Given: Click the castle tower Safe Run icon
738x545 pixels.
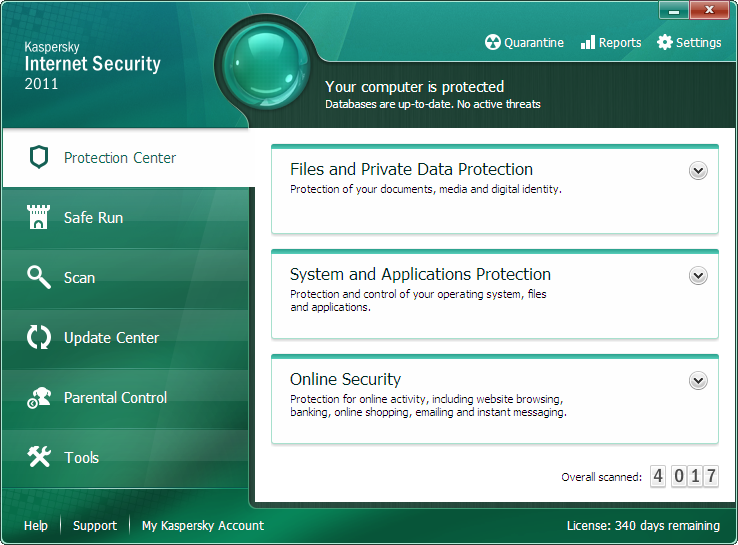Looking at the screenshot, I should (x=39, y=218).
